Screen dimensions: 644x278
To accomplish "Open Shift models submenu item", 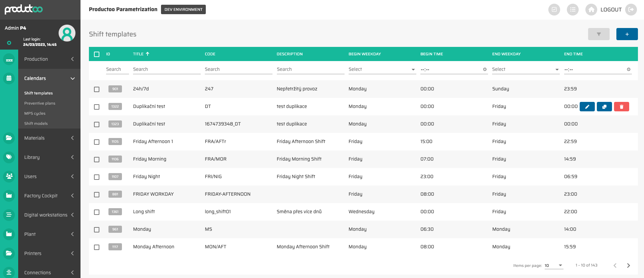I will click(x=36, y=123).
